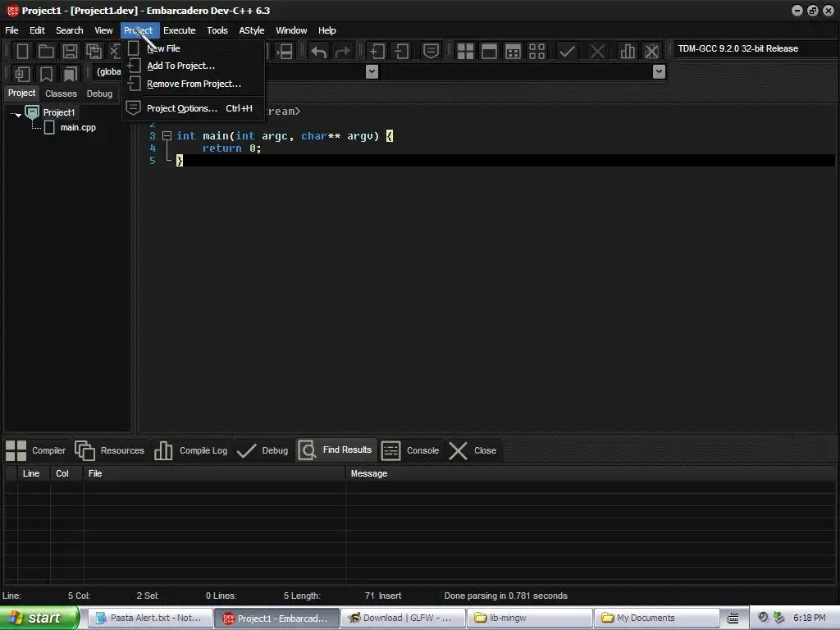Open the Find Results tab
The height and width of the screenshot is (630, 840).
[x=336, y=450]
